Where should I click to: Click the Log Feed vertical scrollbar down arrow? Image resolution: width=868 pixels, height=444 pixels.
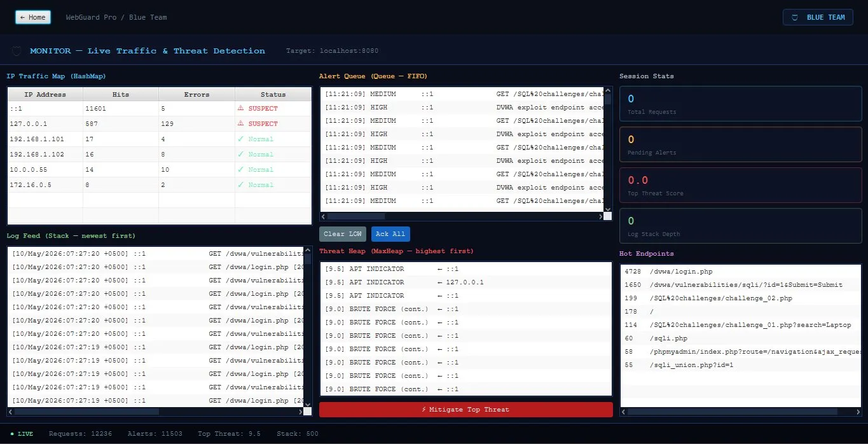pos(308,404)
